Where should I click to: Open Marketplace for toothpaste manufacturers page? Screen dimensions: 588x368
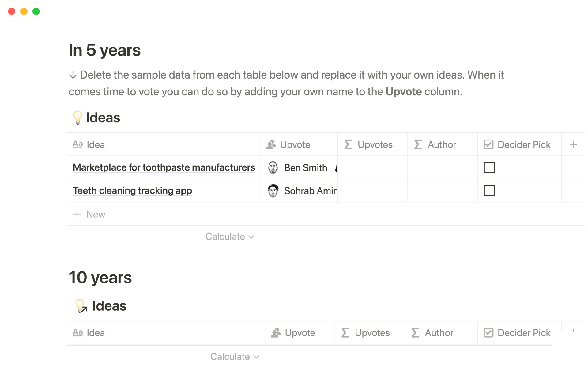pos(164,168)
